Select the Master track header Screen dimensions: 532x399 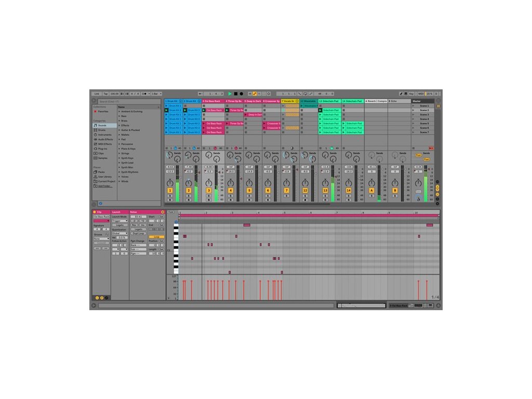tap(422, 101)
